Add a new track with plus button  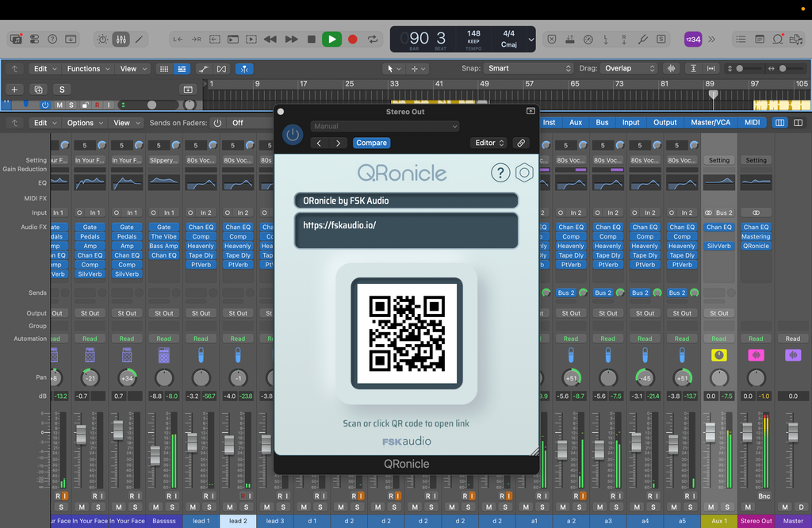[14, 90]
